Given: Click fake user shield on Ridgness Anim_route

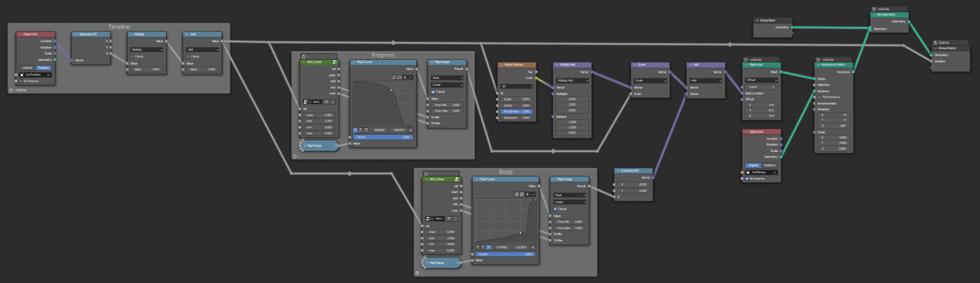Looking at the screenshot, I should [x=333, y=102].
